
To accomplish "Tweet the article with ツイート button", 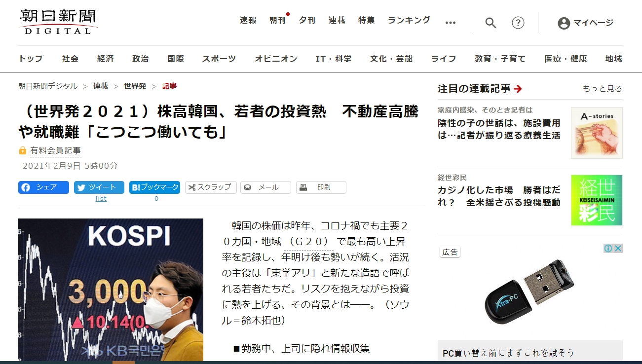I will (99, 187).
